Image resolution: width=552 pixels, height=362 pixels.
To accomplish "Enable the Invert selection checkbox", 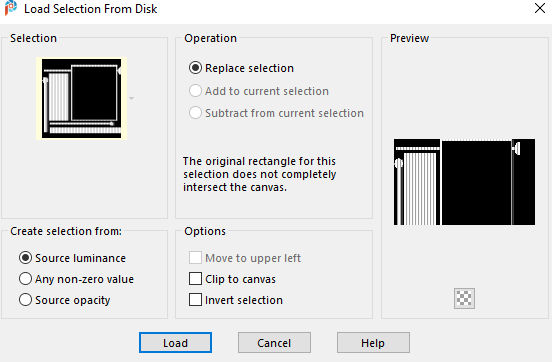I will pyautogui.click(x=195, y=300).
